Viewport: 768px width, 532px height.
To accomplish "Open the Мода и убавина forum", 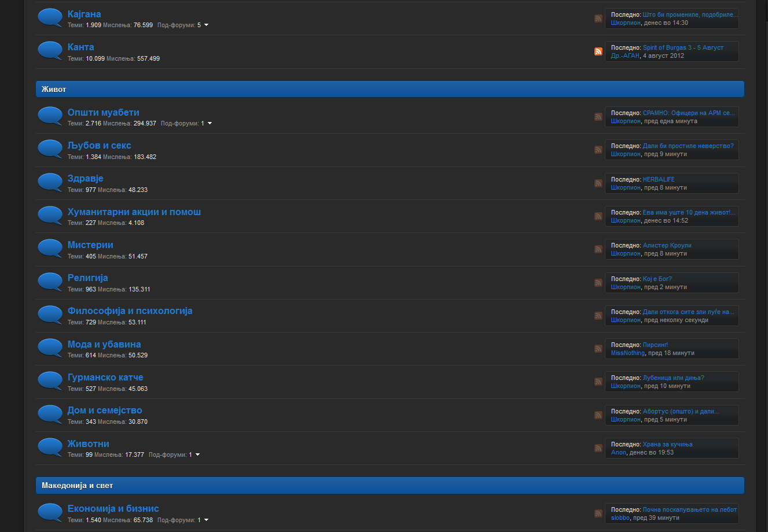I will coord(104,344).
